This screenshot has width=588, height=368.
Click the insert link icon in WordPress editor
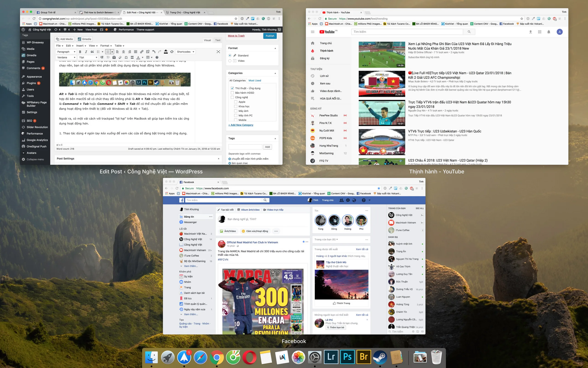[x=142, y=52]
